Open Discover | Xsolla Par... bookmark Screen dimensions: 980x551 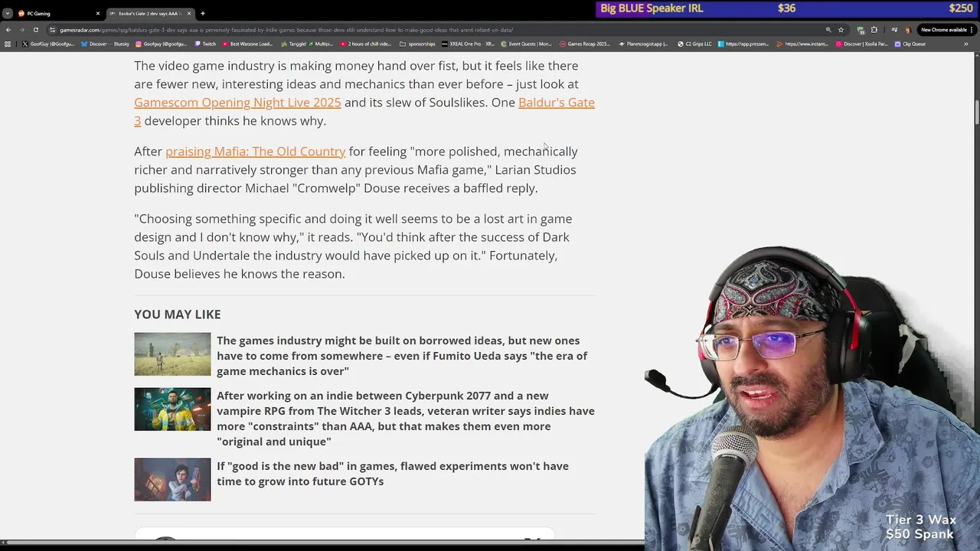coord(861,44)
